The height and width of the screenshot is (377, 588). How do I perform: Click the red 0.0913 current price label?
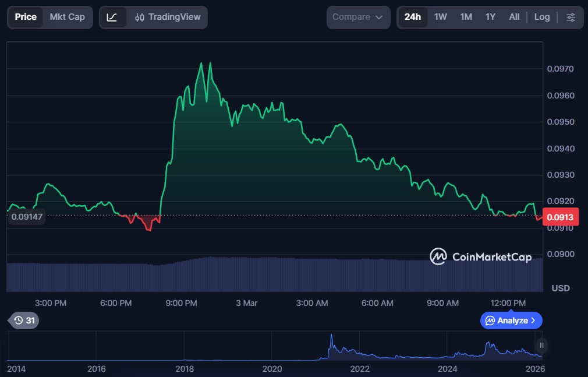click(x=560, y=217)
